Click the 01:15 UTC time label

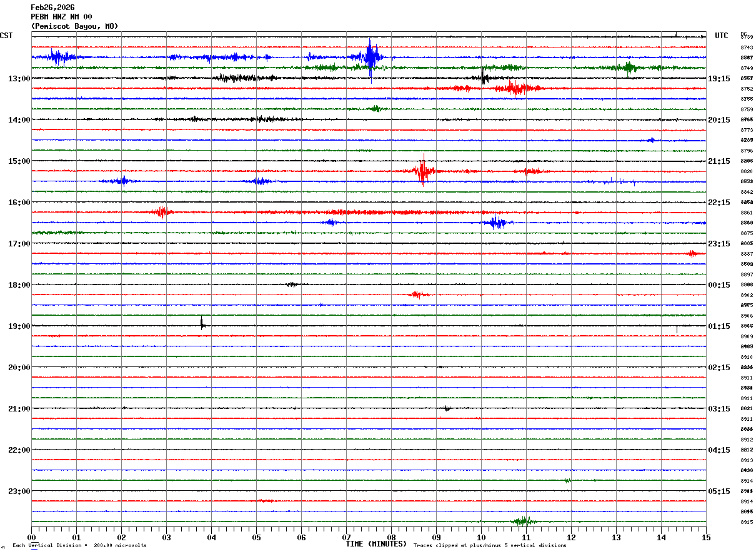click(x=719, y=326)
